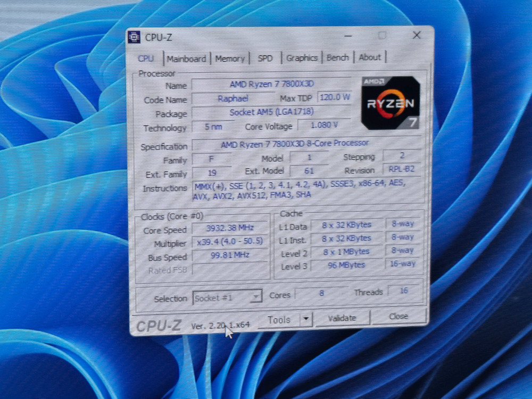Image resolution: width=532 pixels, height=399 pixels.
Task: Open the Socket #1 selection combo box
Action: click(x=227, y=297)
